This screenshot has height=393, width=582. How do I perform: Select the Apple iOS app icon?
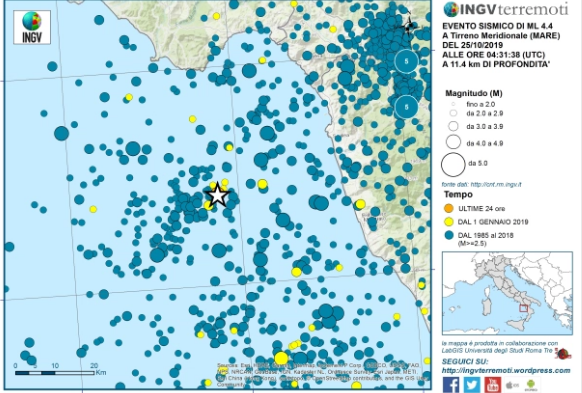pyautogui.click(x=512, y=385)
